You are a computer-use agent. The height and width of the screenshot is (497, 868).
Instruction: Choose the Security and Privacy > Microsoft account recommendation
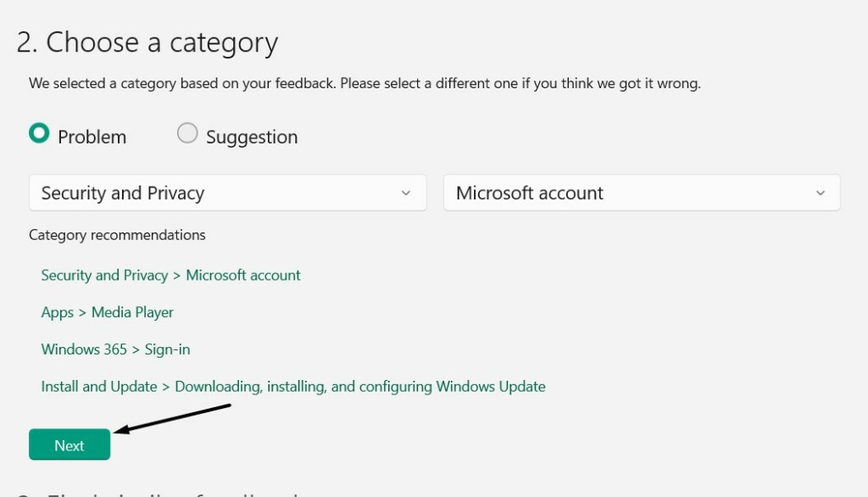(x=170, y=276)
